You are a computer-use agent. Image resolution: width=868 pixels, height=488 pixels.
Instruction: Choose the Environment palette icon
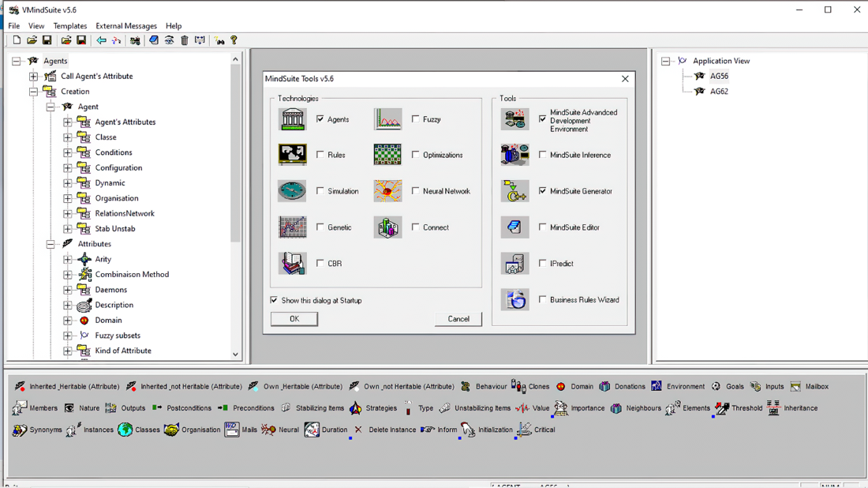pos(657,386)
